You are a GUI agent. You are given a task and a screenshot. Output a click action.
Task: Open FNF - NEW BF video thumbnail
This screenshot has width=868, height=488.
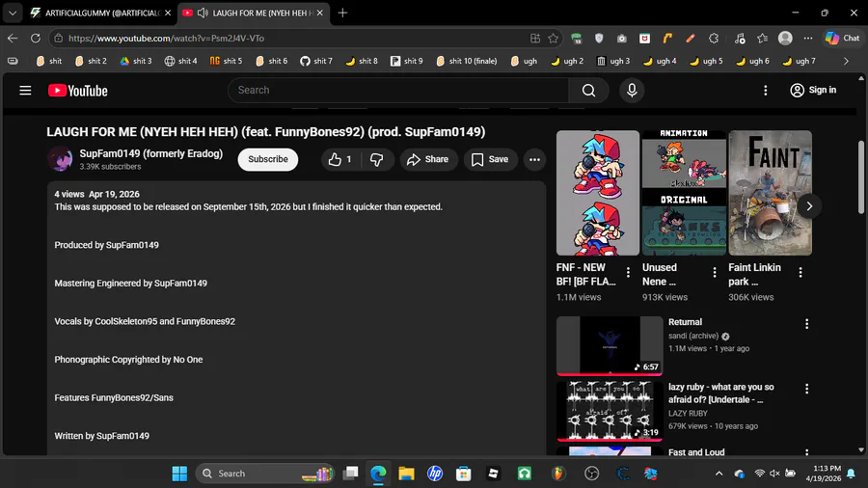pos(598,193)
